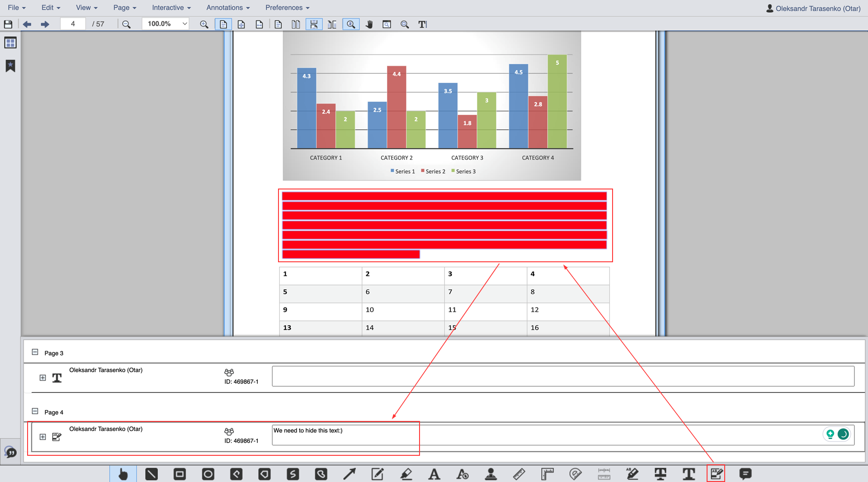The width and height of the screenshot is (868, 482).
Task: Pick the stamp annotation tool
Action: click(x=491, y=474)
